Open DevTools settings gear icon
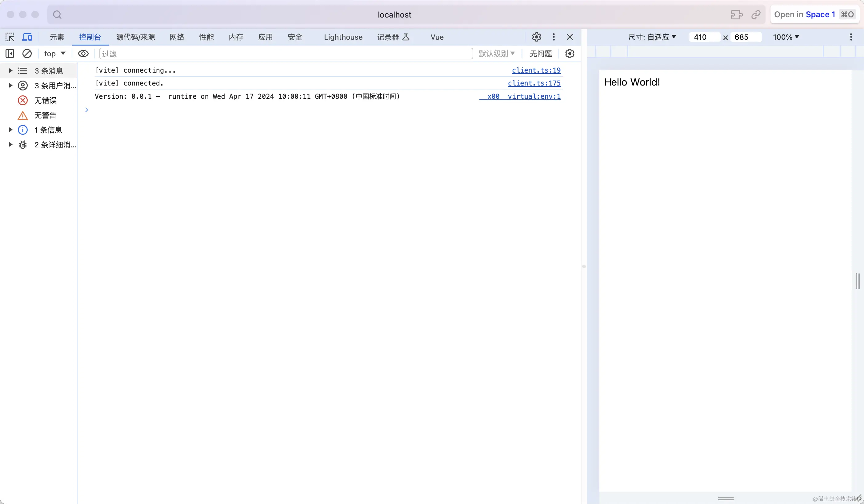Image resolution: width=864 pixels, height=504 pixels. (x=536, y=37)
